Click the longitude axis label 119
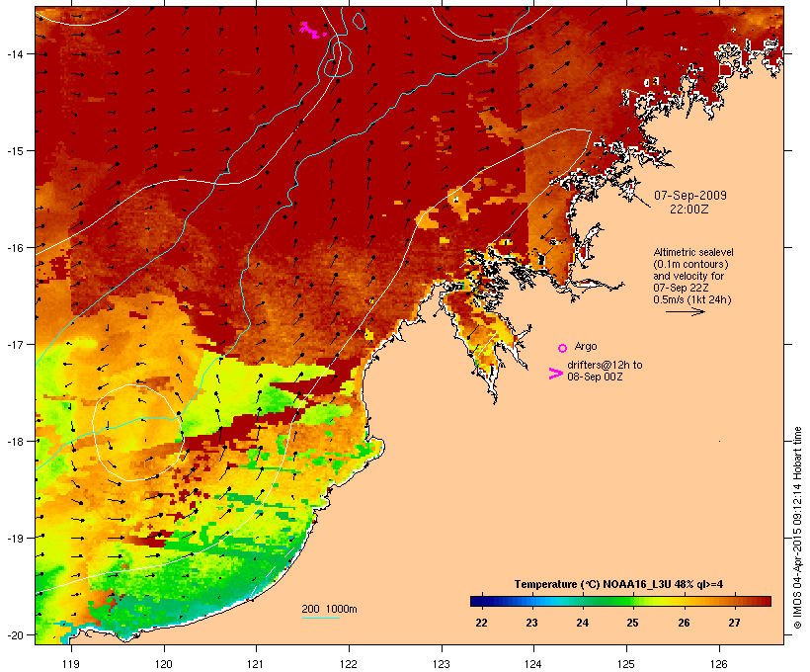The width and height of the screenshot is (810, 672). coord(71,664)
